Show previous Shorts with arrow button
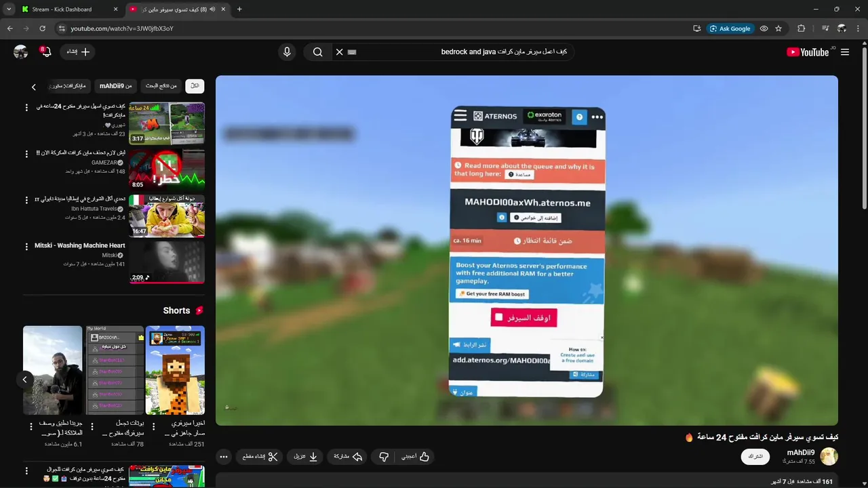The height and width of the screenshot is (488, 868). click(x=24, y=380)
